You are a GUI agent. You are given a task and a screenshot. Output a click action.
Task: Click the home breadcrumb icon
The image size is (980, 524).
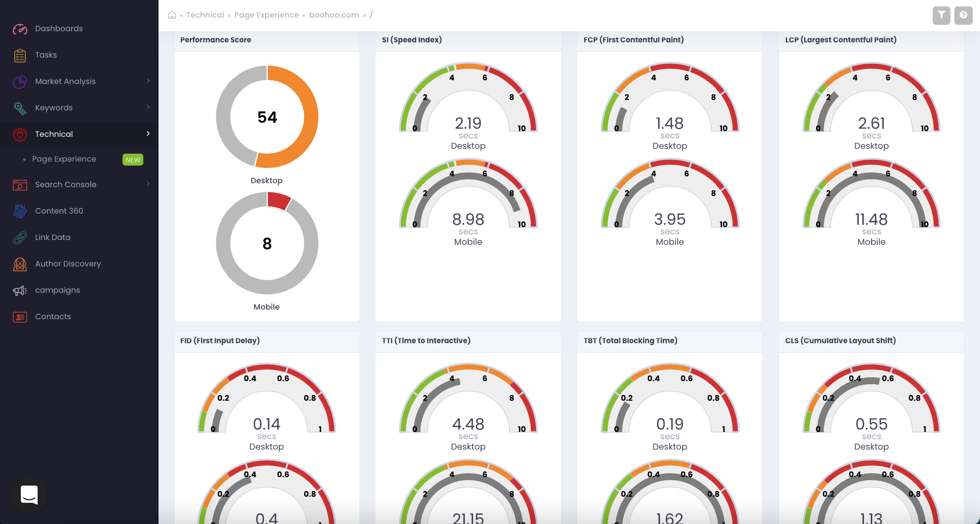coord(172,15)
